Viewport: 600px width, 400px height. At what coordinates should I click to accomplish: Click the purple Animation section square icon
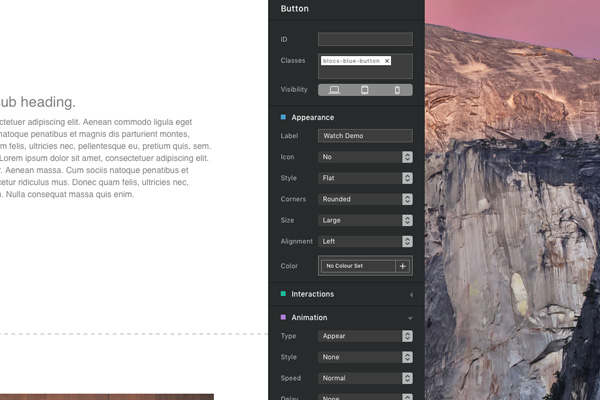pyautogui.click(x=283, y=317)
